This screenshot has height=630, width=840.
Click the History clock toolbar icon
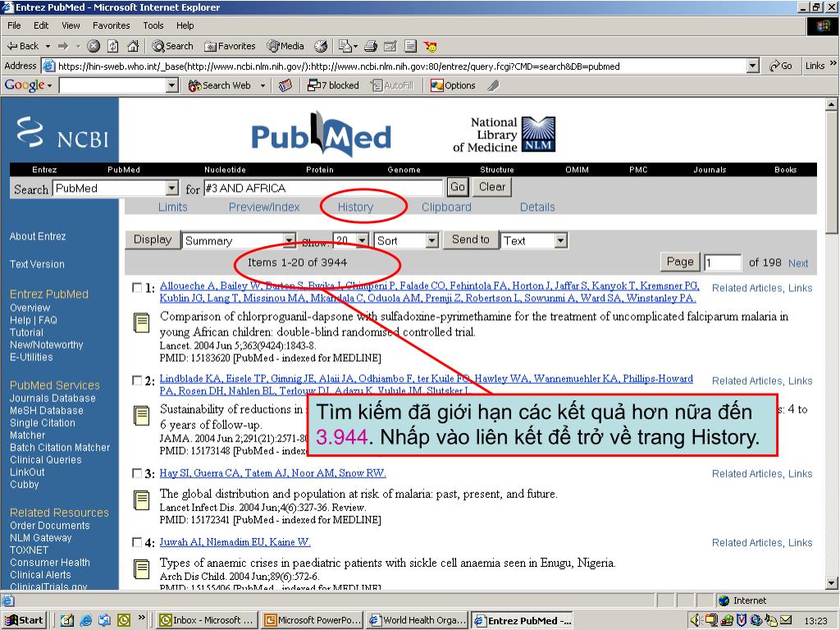(x=321, y=46)
